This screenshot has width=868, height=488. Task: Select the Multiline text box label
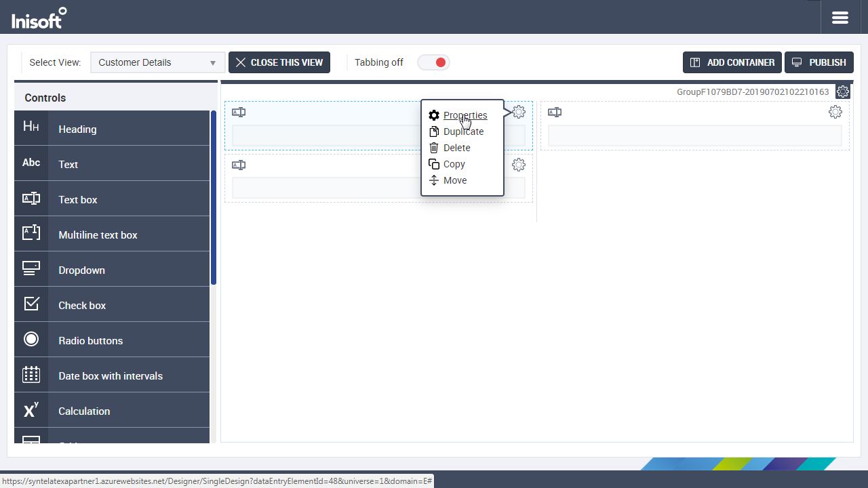pyautogui.click(x=98, y=235)
